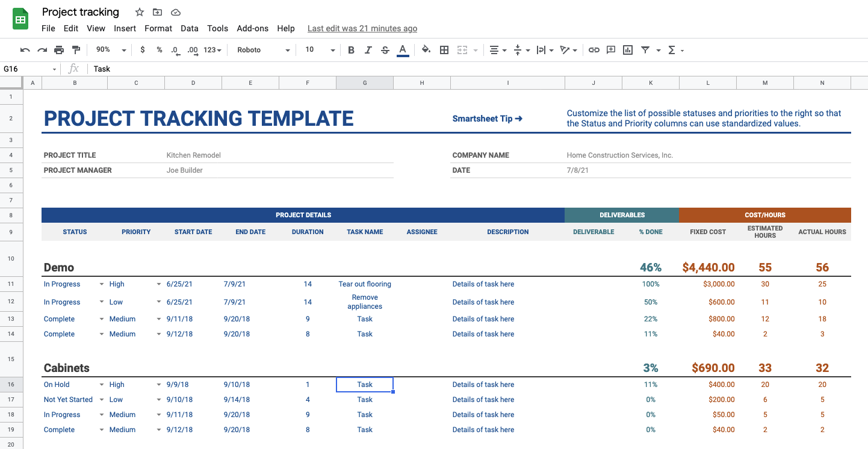Toggle italic formatting
868x449 pixels.
coord(368,50)
